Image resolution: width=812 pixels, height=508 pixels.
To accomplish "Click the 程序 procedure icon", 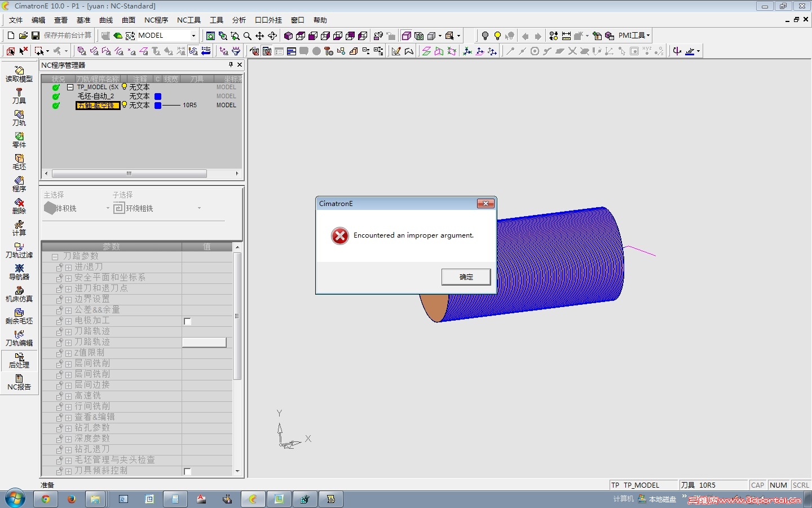I will 19,184.
